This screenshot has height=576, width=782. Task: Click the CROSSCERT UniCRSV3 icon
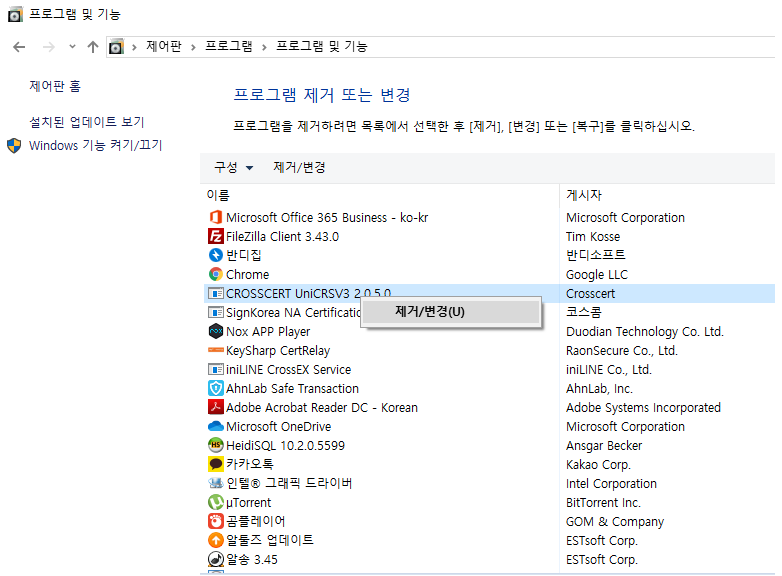click(x=215, y=293)
